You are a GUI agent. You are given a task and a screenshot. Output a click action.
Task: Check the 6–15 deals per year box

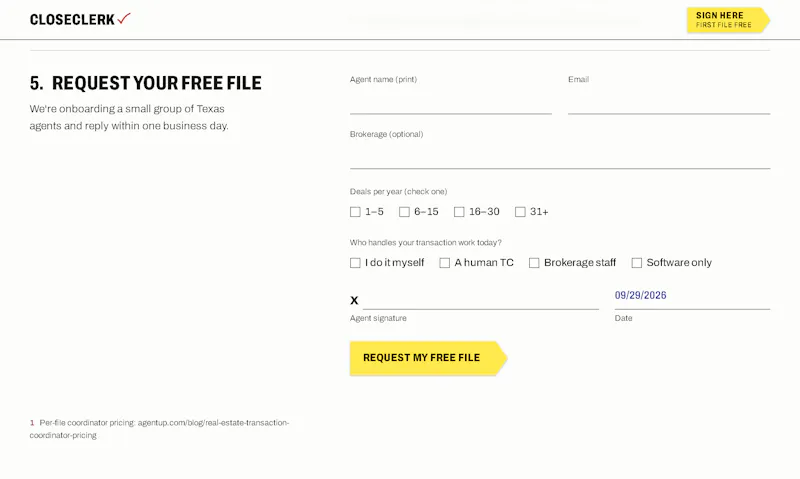point(404,212)
